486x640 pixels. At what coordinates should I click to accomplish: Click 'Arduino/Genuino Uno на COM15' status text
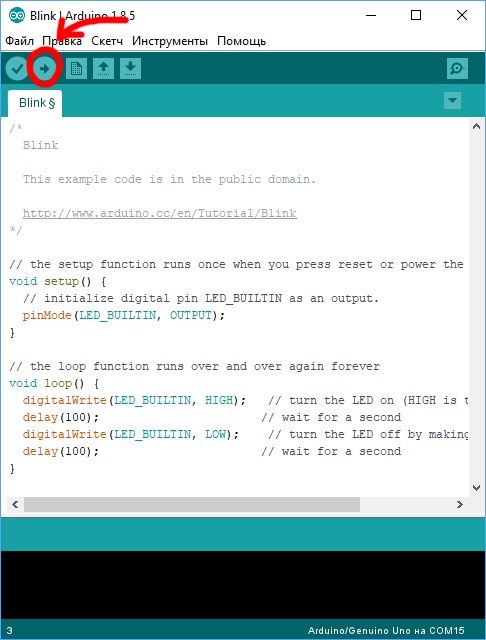click(x=386, y=631)
